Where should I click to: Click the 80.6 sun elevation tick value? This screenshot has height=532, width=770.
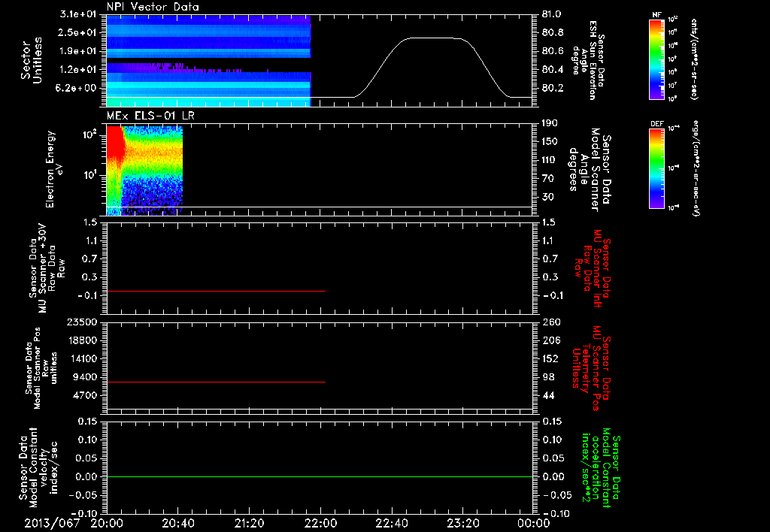click(553, 51)
